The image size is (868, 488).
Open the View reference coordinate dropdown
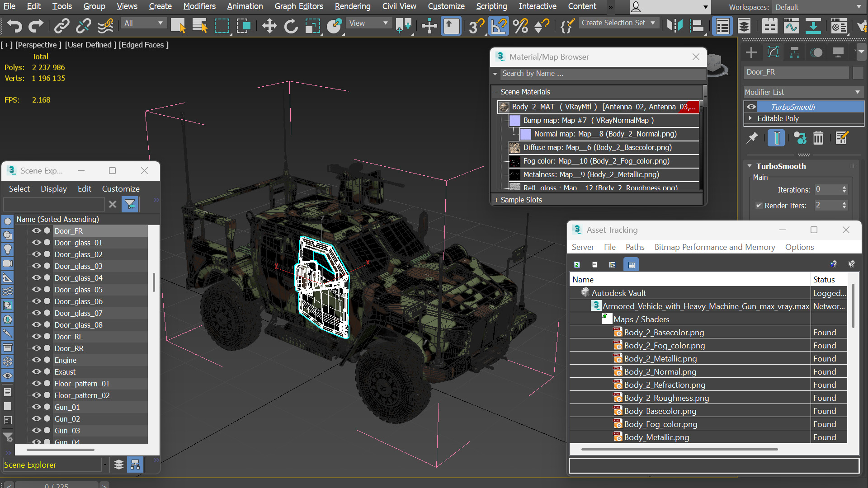(368, 23)
